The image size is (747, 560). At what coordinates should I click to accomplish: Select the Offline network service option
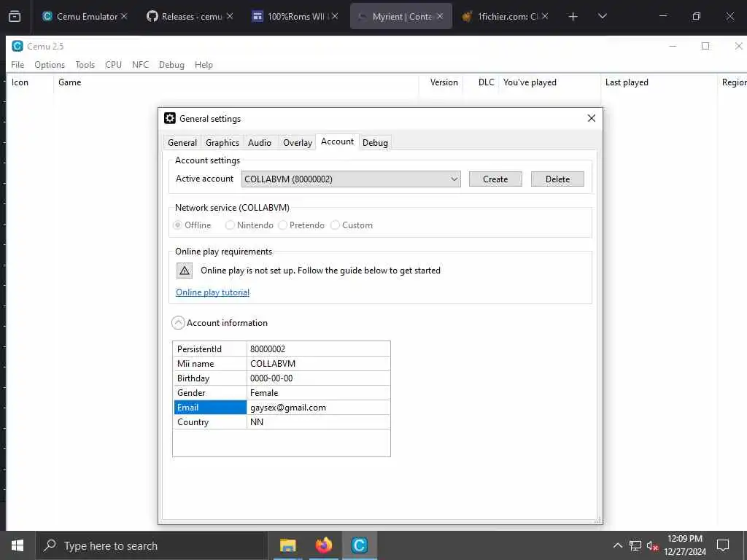click(192, 225)
